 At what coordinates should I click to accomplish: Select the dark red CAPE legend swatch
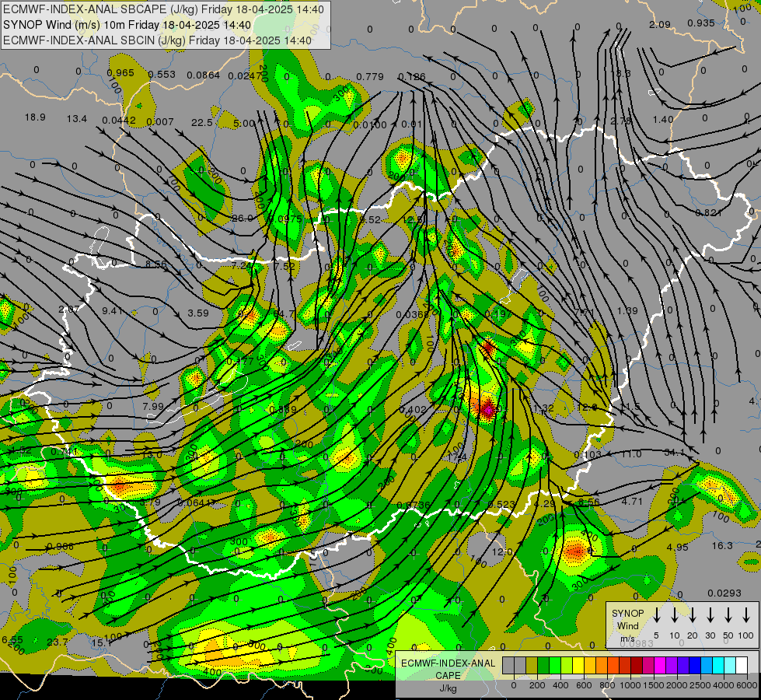point(637,665)
